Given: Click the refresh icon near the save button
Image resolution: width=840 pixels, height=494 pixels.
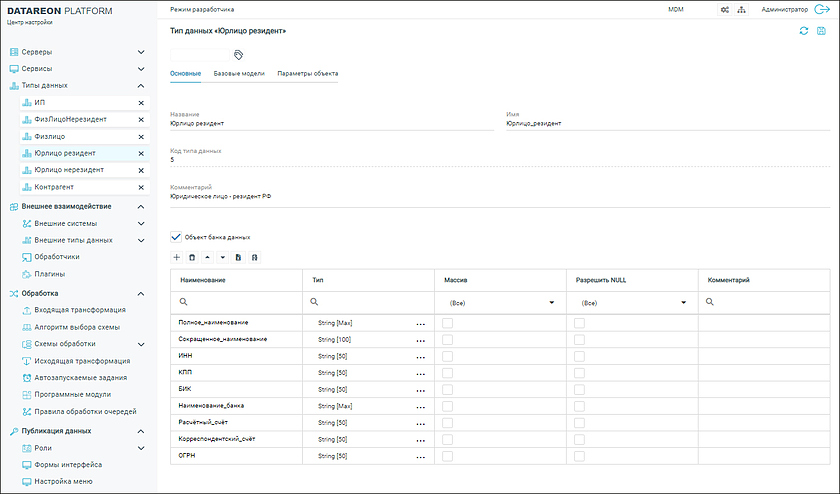Looking at the screenshot, I should pyautogui.click(x=803, y=32).
